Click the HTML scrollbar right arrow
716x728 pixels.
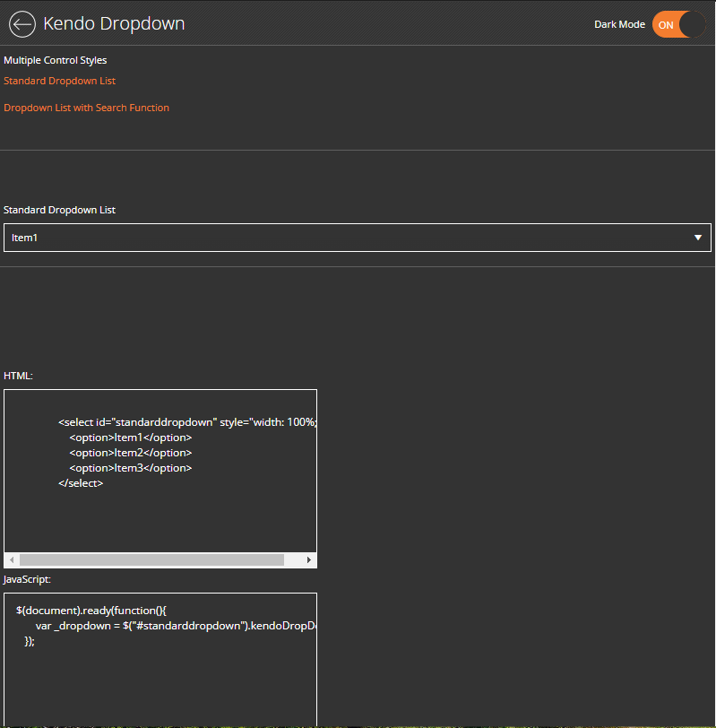click(309, 560)
